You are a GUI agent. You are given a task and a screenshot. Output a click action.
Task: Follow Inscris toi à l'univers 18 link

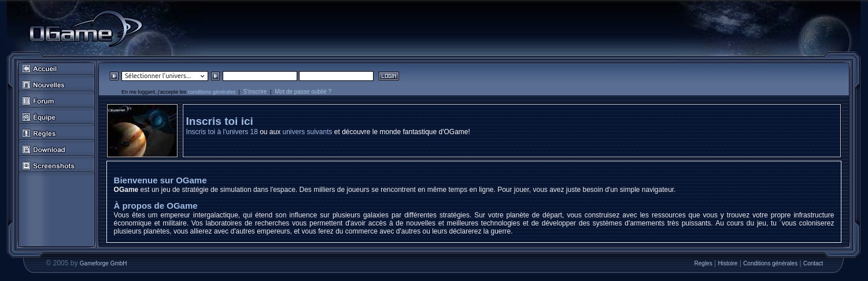(222, 132)
